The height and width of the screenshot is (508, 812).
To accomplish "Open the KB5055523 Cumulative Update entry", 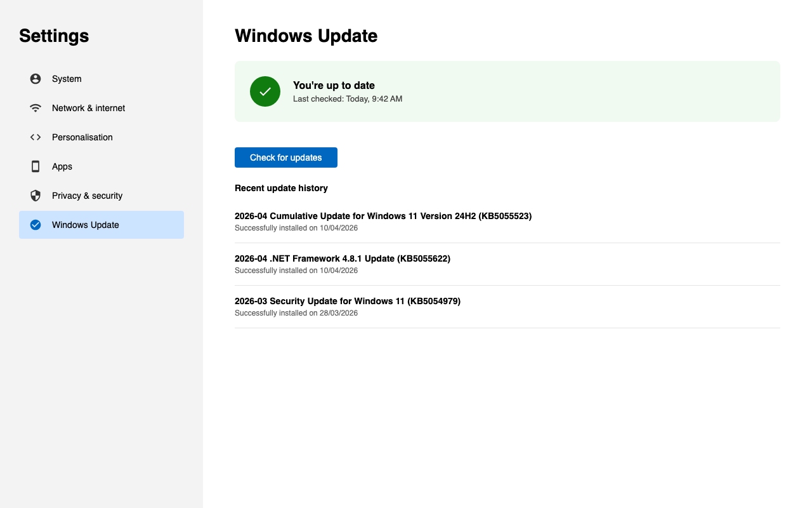I will click(507, 222).
